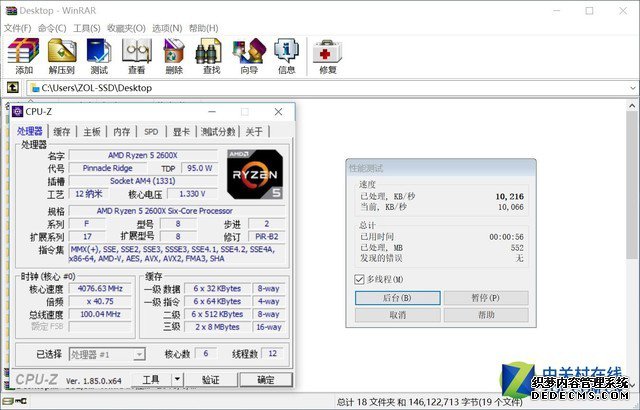Click the core speed 4076.63 MHz value
The width and height of the screenshot is (640, 410).
(100, 288)
